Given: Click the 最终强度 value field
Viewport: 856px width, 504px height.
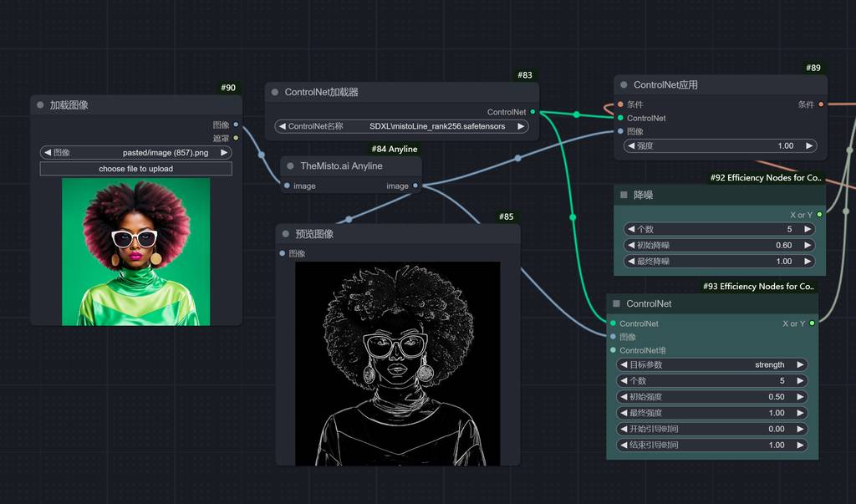Looking at the screenshot, I should click(712, 413).
